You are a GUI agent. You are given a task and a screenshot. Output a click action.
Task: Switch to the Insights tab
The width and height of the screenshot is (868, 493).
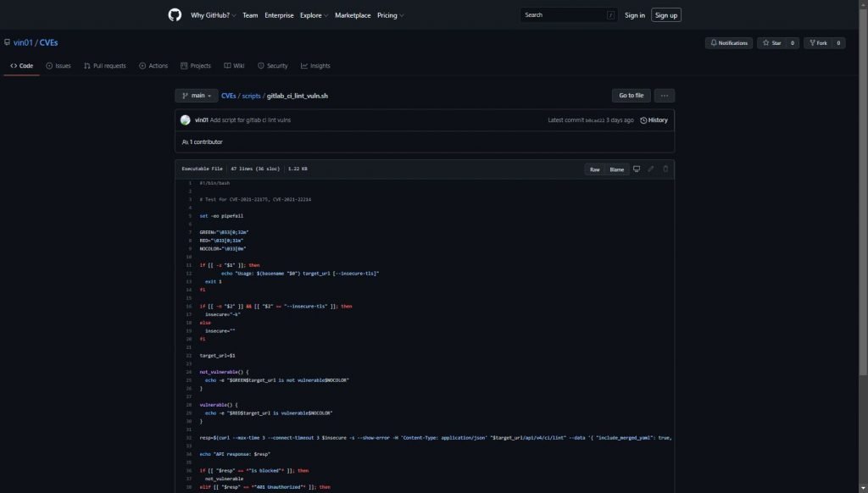click(315, 65)
